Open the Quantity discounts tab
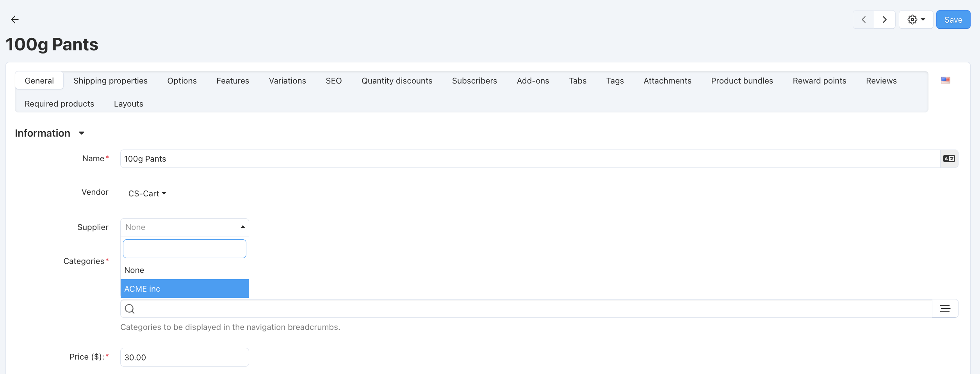The height and width of the screenshot is (374, 980). [x=397, y=81]
